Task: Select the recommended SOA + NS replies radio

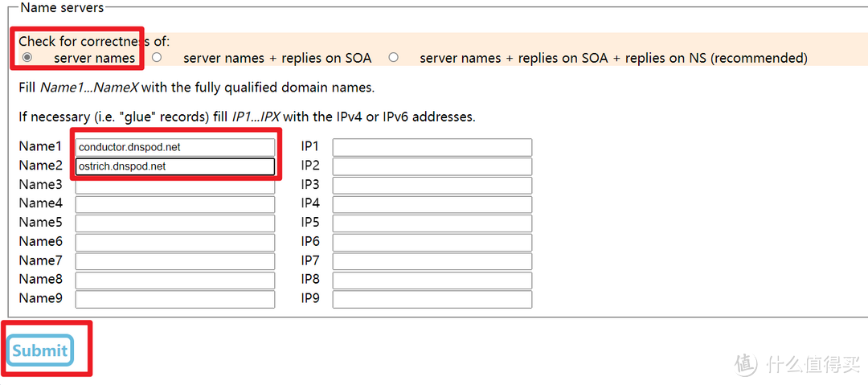Action: click(x=394, y=57)
